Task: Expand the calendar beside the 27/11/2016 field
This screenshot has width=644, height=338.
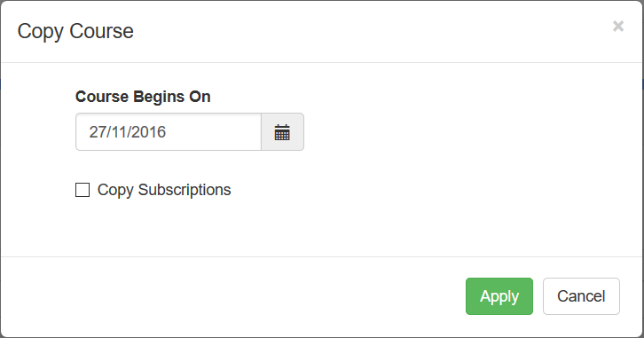Action: tap(282, 132)
